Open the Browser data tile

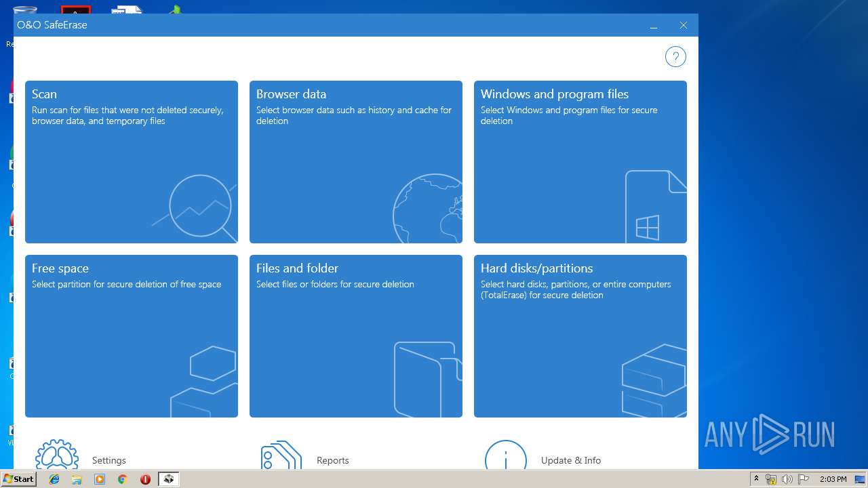pyautogui.click(x=356, y=162)
